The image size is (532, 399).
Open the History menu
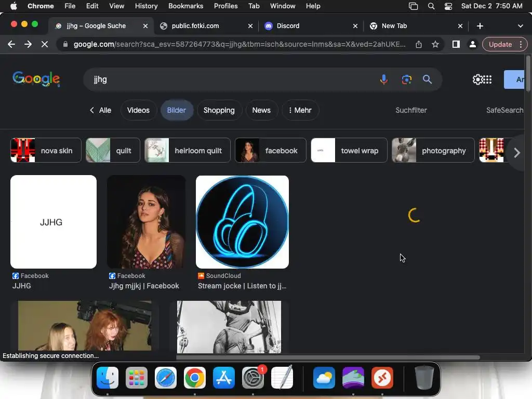146,6
